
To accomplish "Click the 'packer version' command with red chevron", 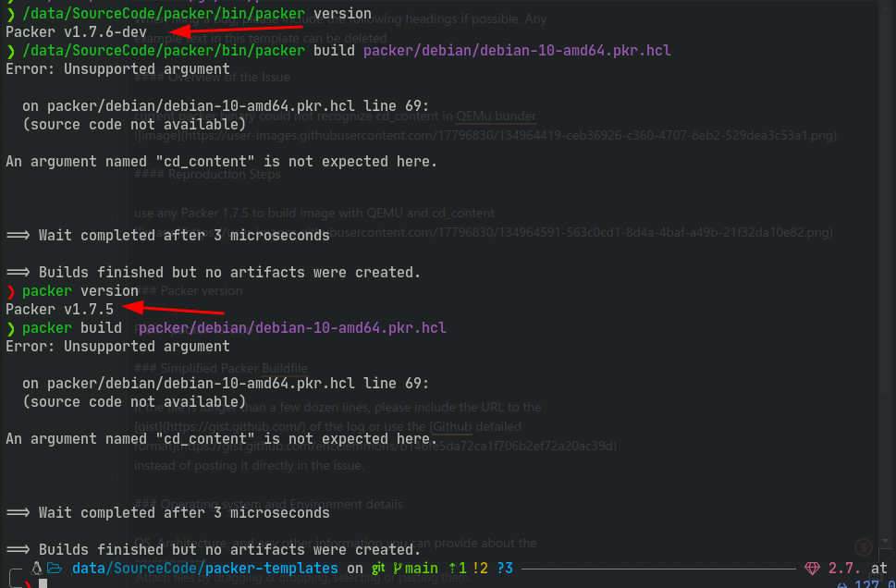I will pos(80,291).
